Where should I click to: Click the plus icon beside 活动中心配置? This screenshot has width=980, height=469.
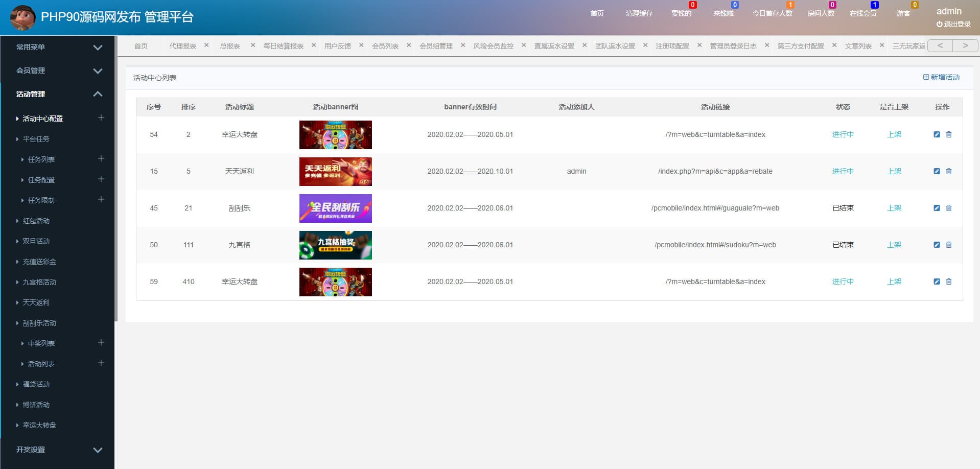(x=101, y=118)
